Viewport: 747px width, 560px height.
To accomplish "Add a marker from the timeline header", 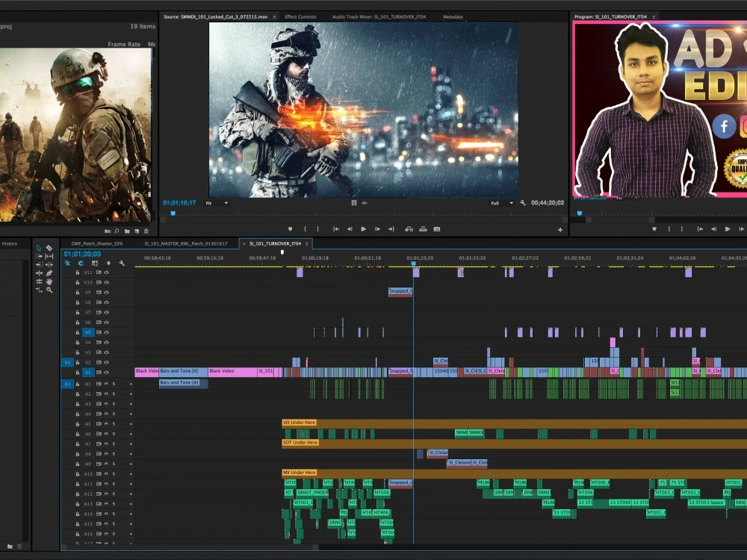I will 108,264.
